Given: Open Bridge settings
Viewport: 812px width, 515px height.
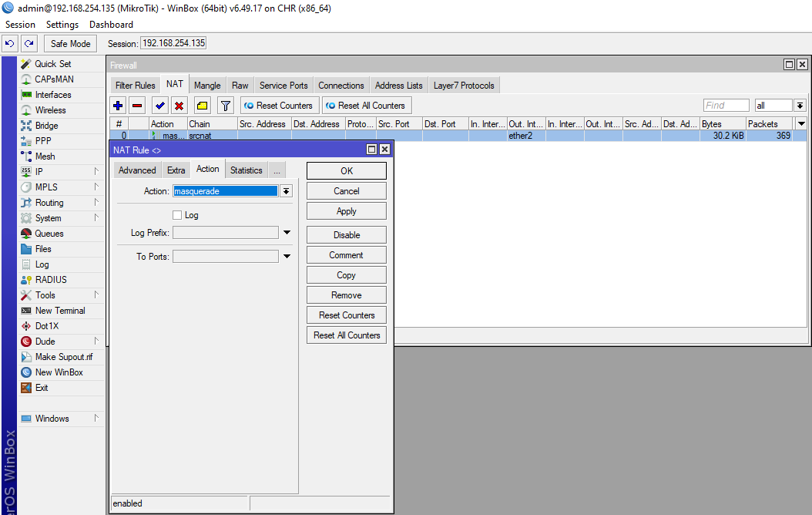Looking at the screenshot, I should [x=46, y=126].
